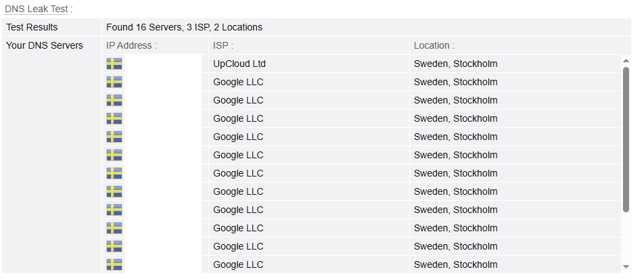The image size is (644, 280).
Task: Click the flag icon in the sixth Google LLC row
Action: [x=114, y=173]
